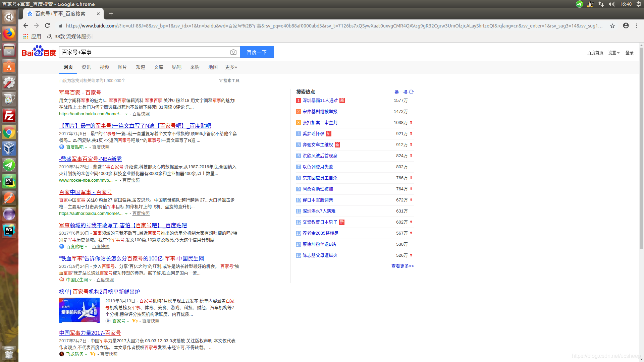Open the Apps grid in bookmarks bar
The image size is (644, 362).
(x=32, y=36)
